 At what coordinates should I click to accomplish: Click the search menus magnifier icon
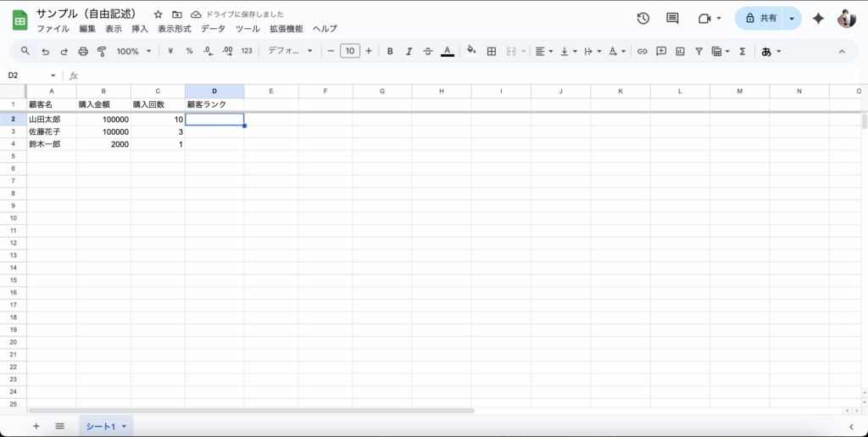(25, 51)
